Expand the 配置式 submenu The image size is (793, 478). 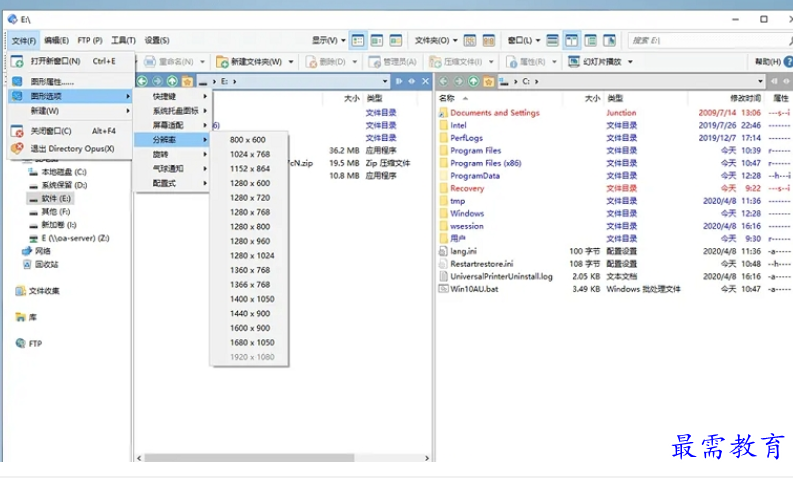(172, 183)
